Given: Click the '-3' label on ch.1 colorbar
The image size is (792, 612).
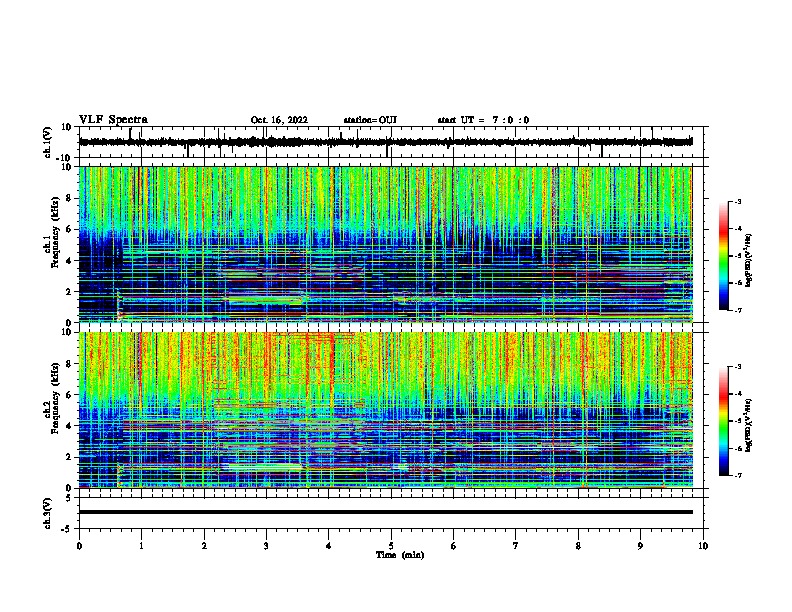Looking at the screenshot, I should pyautogui.click(x=737, y=202).
